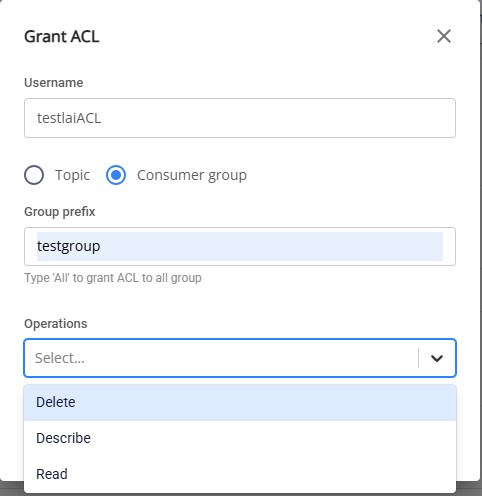Image resolution: width=482 pixels, height=496 pixels.
Task: Focus the Username input field
Action: 240,118
